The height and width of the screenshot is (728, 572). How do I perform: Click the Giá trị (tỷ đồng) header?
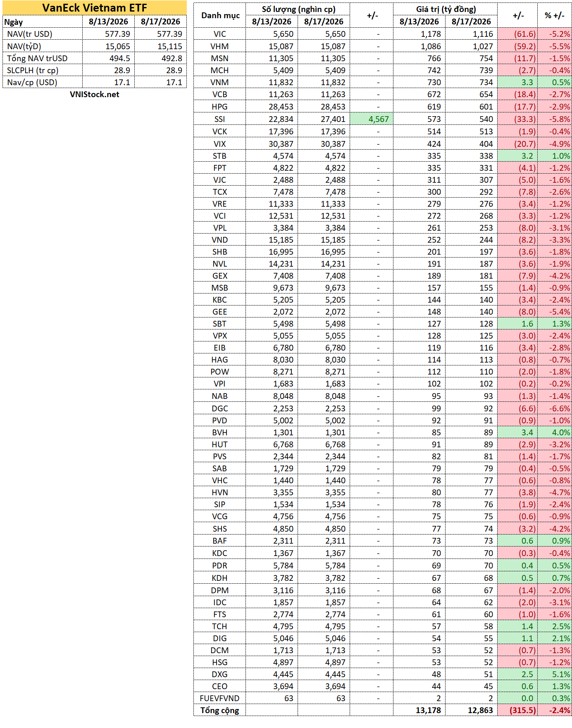[x=446, y=9]
